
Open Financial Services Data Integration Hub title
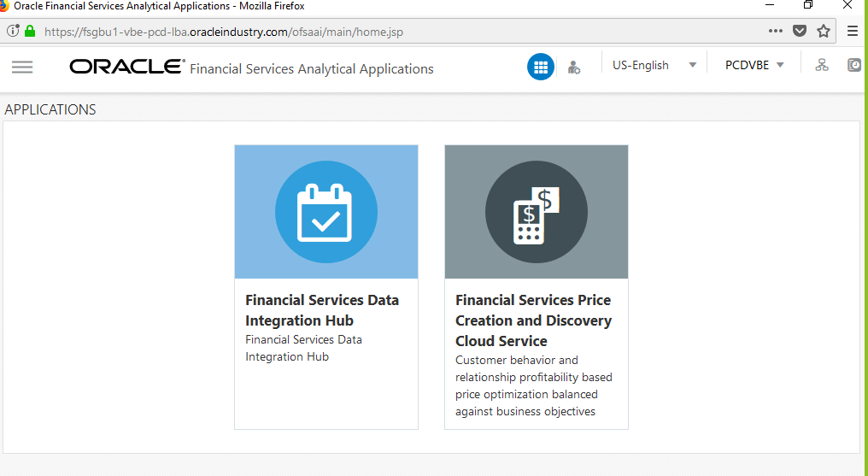322,310
